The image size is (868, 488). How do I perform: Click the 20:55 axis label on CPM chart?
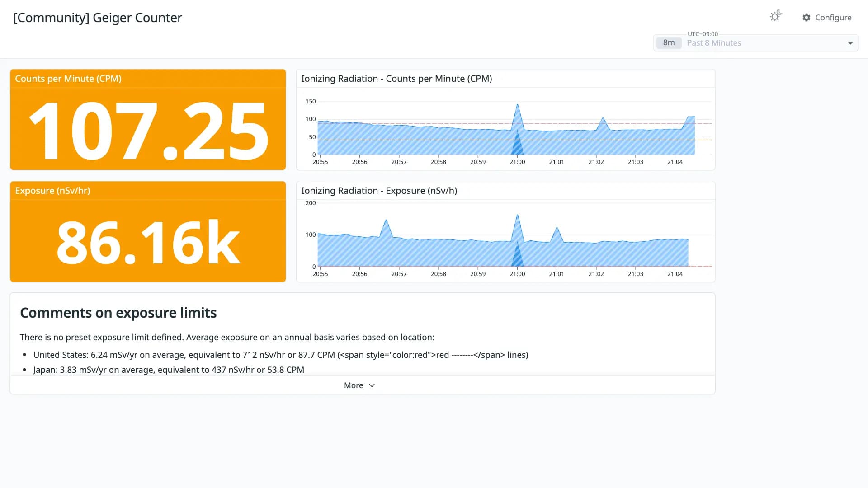click(x=320, y=162)
